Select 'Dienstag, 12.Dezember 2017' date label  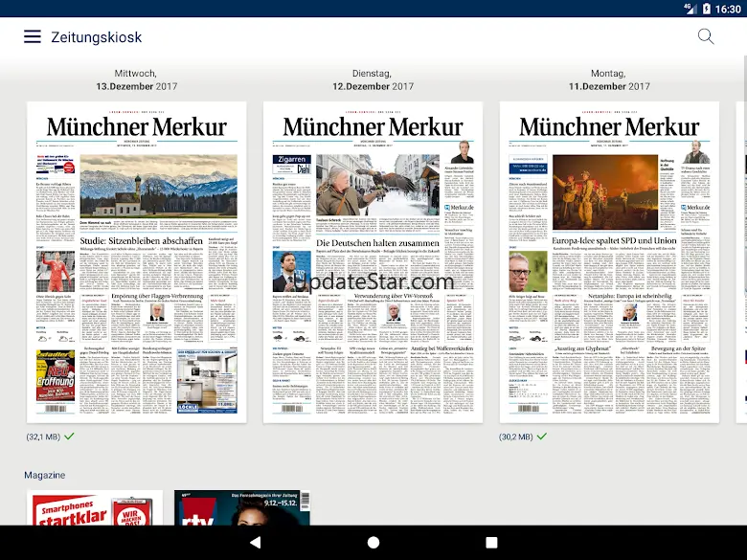373,79
